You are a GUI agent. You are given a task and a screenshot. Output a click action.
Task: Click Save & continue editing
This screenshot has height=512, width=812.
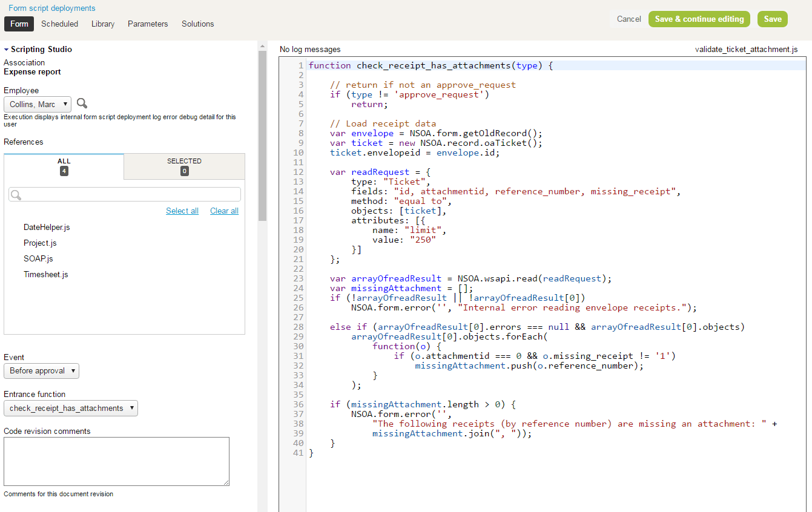pyautogui.click(x=699, y=19)
